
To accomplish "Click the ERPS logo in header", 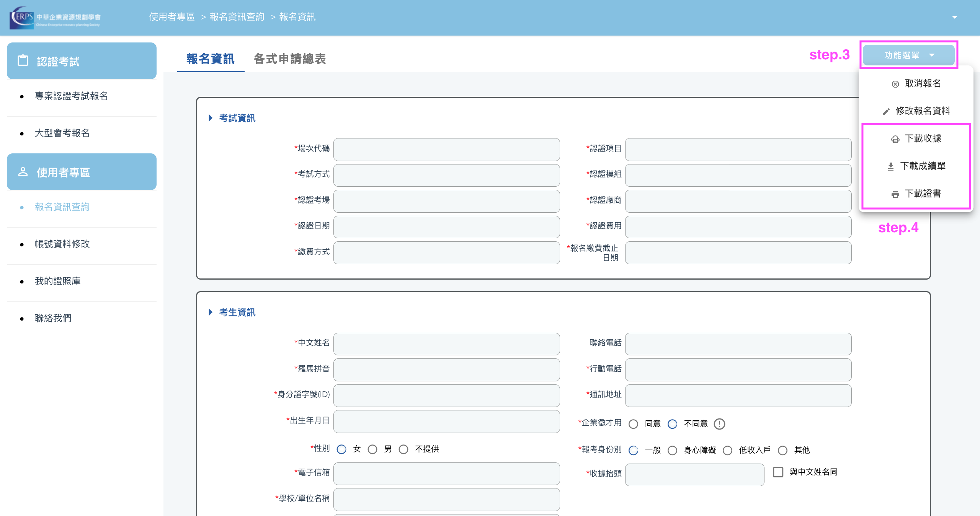I will pos(55,18).
